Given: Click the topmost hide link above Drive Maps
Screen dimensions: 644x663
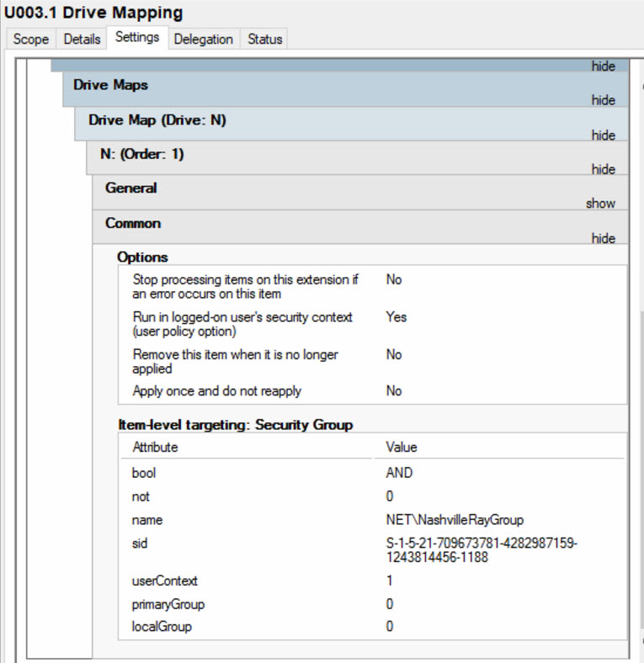Looking at the screenshot, I should point(603,66).
